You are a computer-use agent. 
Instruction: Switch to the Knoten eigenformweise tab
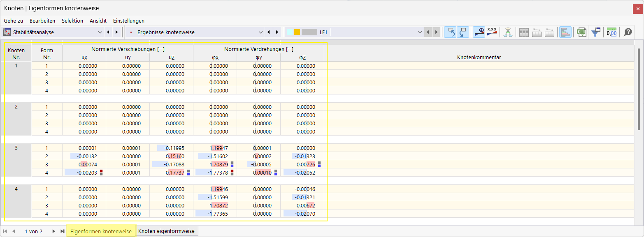(167, 231)
